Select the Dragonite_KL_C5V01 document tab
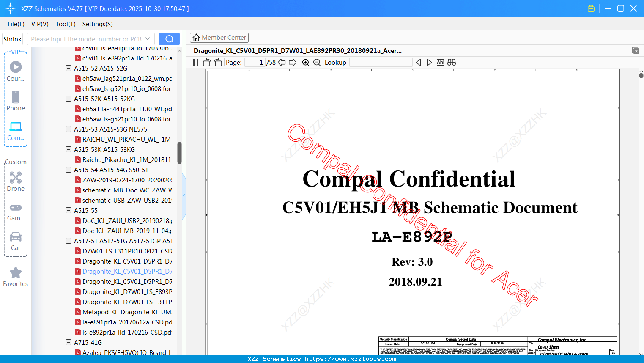This screenshot has width=644, height=363. click(x=298, y=51)
